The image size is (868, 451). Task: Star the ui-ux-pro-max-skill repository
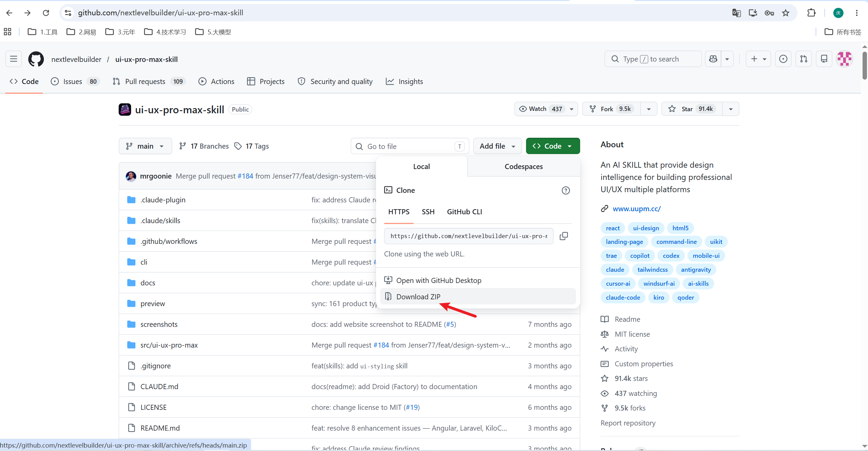[x=692, y=109]
